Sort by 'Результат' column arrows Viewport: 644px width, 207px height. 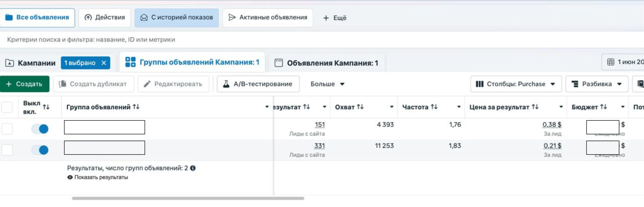pos(306,107)
